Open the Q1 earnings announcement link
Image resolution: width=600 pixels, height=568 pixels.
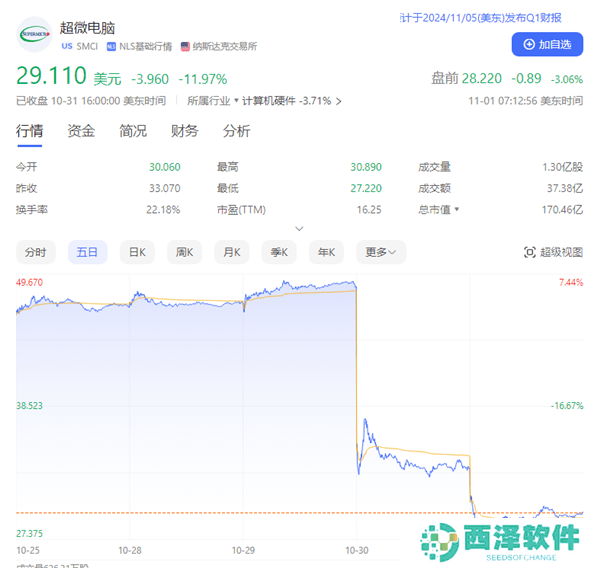pos(481,18)
